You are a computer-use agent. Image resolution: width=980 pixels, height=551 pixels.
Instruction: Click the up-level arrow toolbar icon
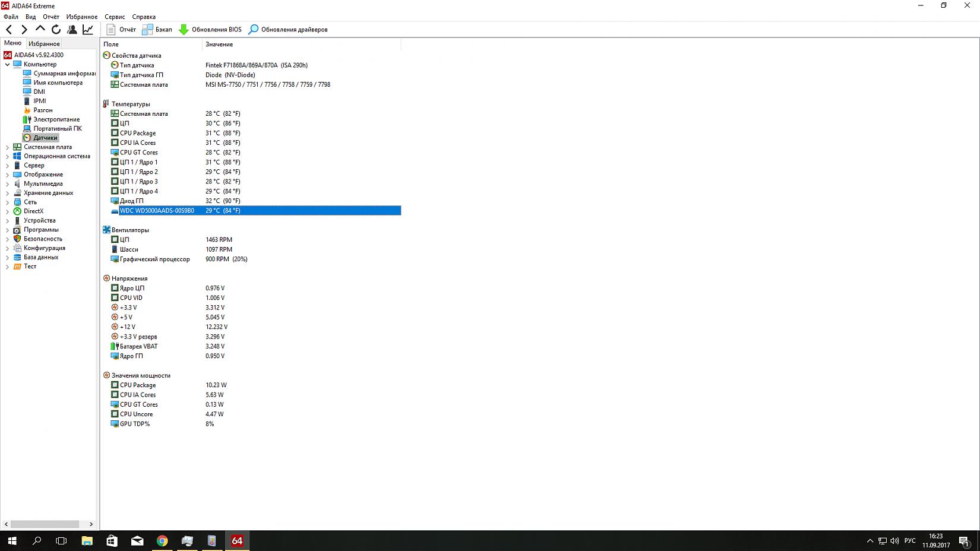click(40, 29)
